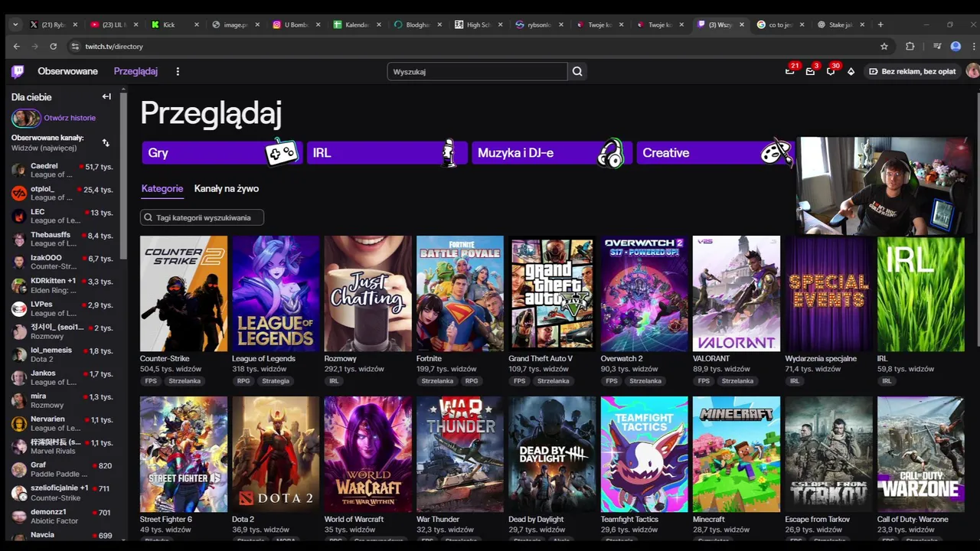Click the Twitch logo home icon
Viewport: 980px width, 551px height.
coord(18,71)
